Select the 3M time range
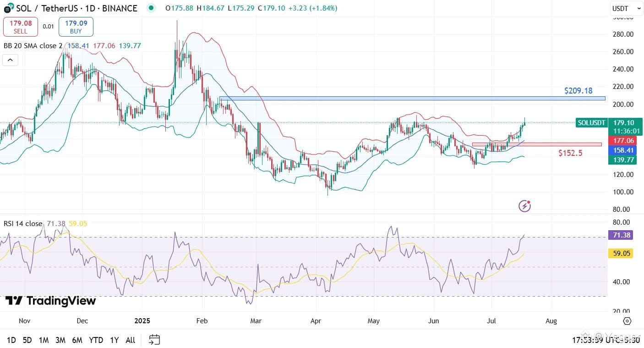 point(60,340)
